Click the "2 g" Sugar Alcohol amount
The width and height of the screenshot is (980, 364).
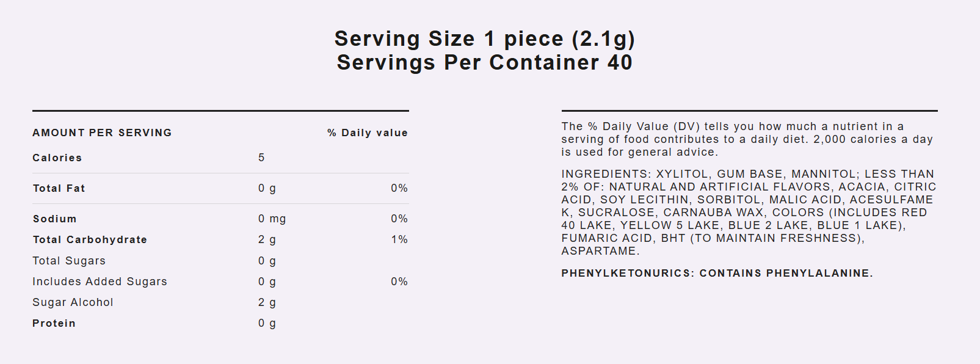pos(267,303)
